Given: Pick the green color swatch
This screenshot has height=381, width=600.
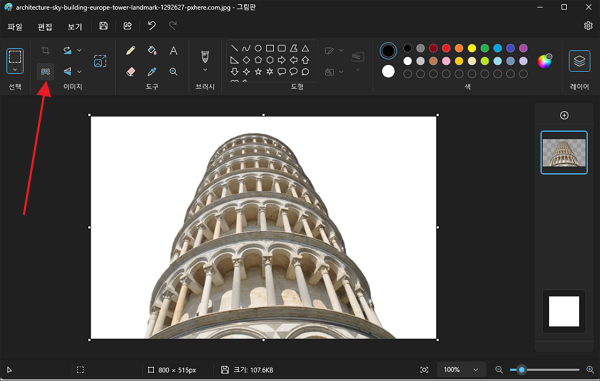Looking at the screenshot, I should [484, 48].
